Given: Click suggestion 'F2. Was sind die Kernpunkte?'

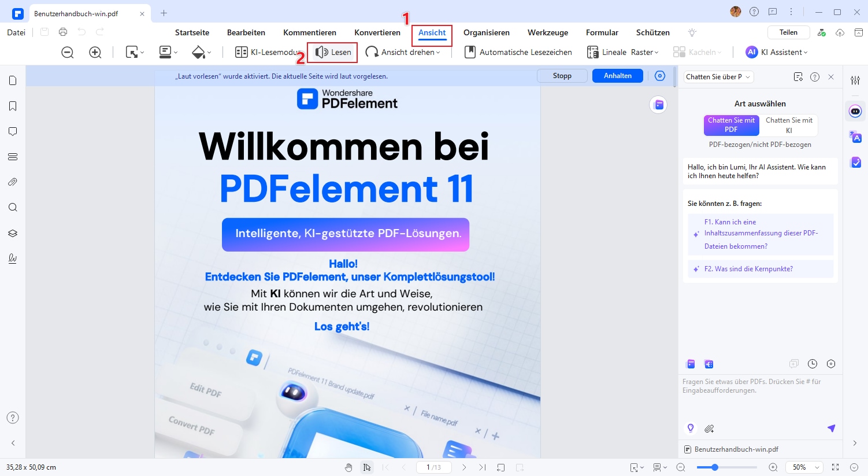Looking at the screenshot, I should click(x=761, y=269).
